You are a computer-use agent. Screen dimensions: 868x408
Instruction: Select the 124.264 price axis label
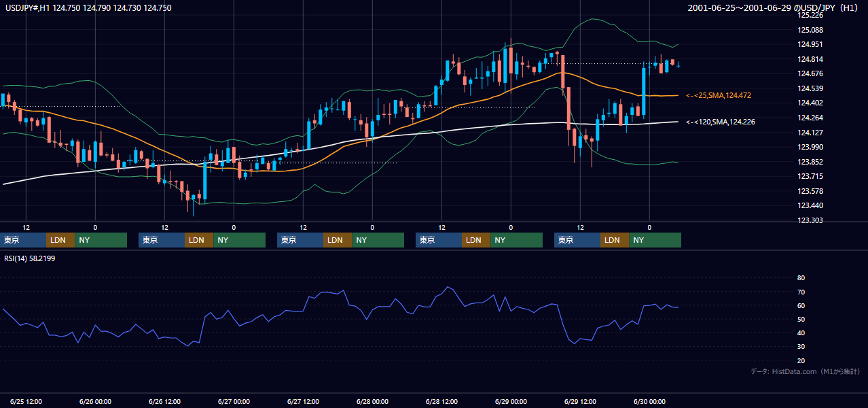(x=811, y=118)
